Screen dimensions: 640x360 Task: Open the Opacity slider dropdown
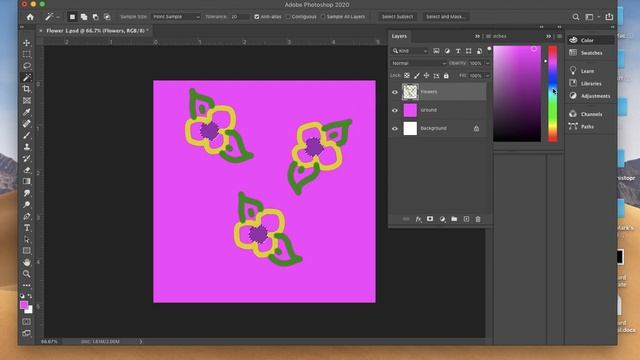click(x=487, y=63)
